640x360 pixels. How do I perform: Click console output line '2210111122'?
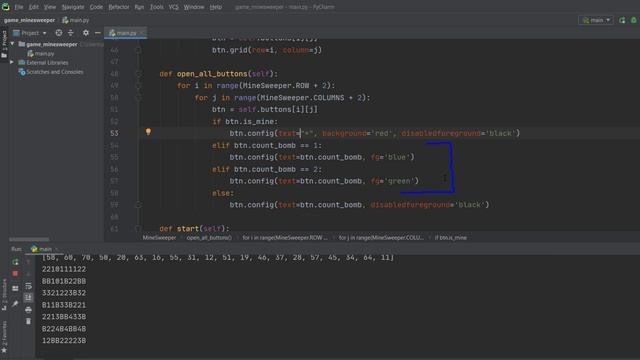pos(64,269)
